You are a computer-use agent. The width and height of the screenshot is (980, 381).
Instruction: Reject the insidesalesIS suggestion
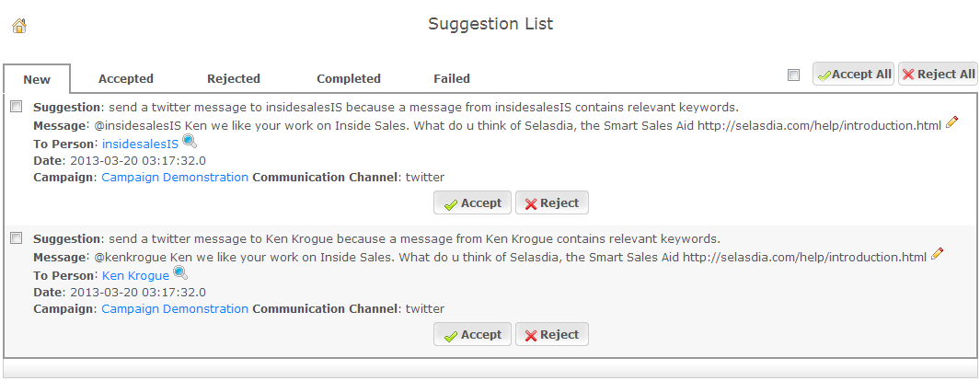pyautogui.click(x=552, y=203)
